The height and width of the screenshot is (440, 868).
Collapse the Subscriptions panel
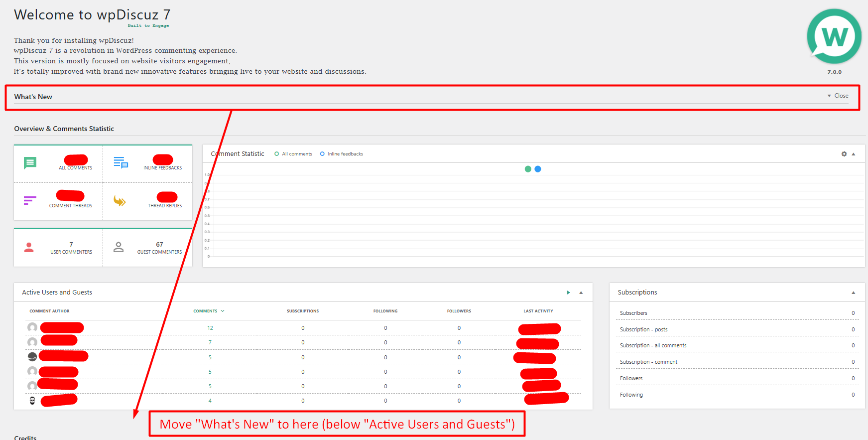point(854,293)
